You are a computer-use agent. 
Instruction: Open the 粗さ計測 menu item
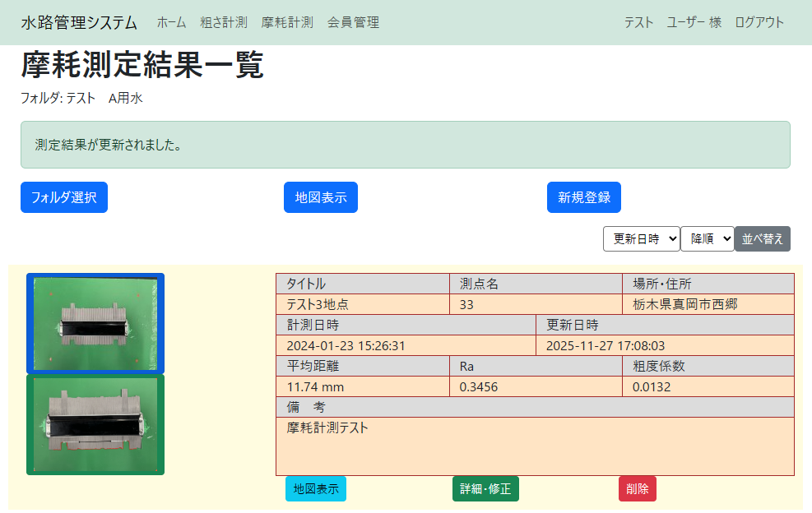[x=224, y=22]
